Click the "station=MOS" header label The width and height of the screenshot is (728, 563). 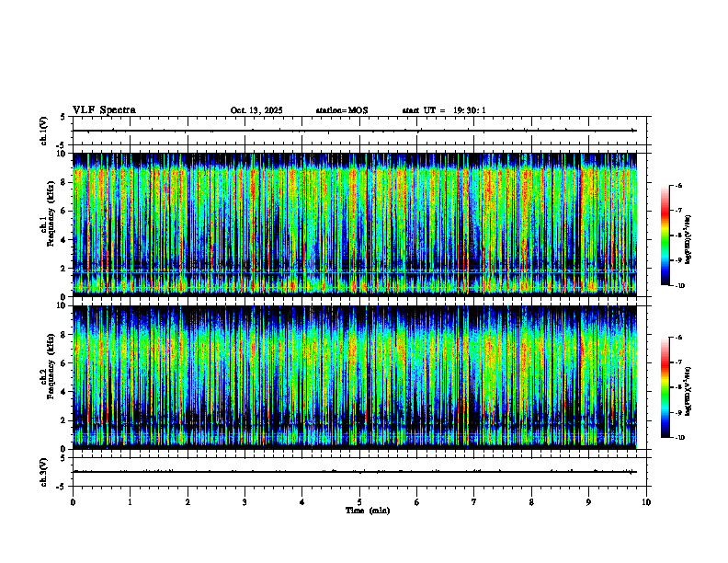(x=342, y=110)
